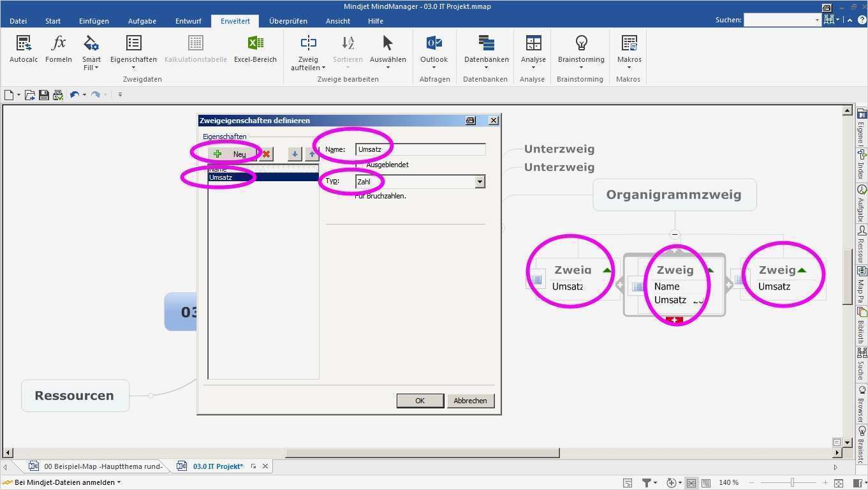Create a new map from quick access toolbar
This screenshot has width=868, height=490.
[x=10, y=95]
